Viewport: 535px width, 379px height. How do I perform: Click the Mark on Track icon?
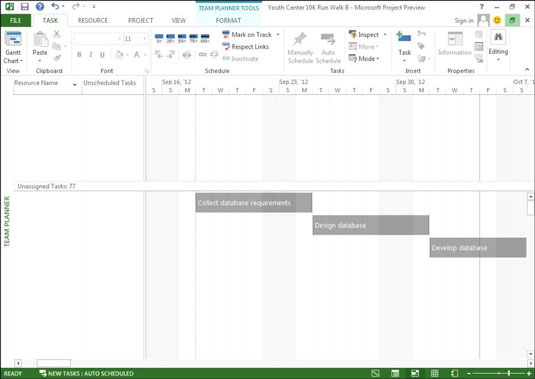(x=226, y=34)
